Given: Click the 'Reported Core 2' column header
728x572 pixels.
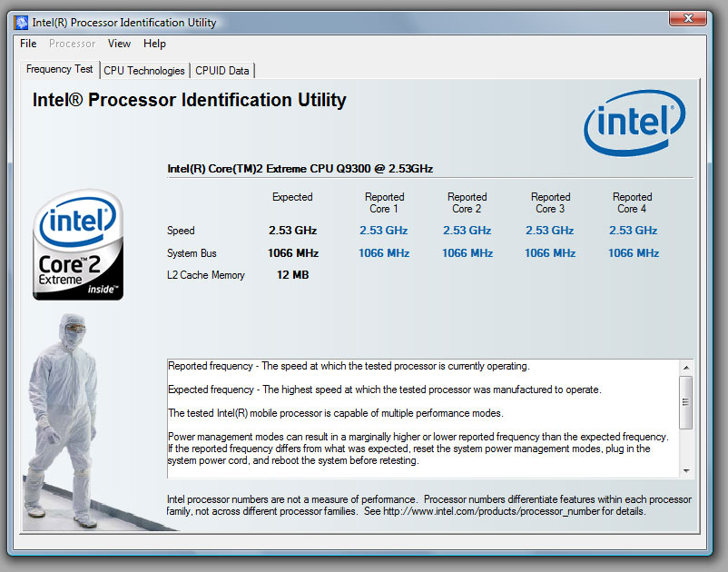Looking at the screenshot, I should tap(467, 202).
